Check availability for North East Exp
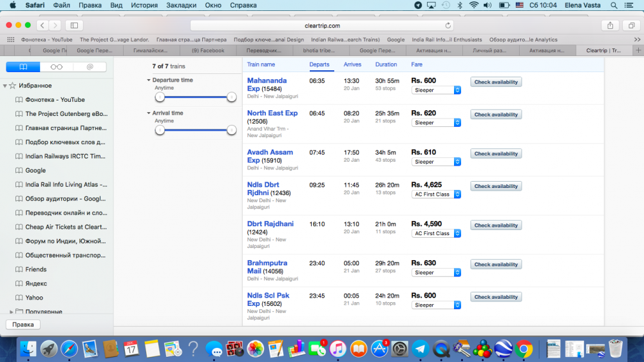Screen dimensions: 644x362 coord(495,115)
